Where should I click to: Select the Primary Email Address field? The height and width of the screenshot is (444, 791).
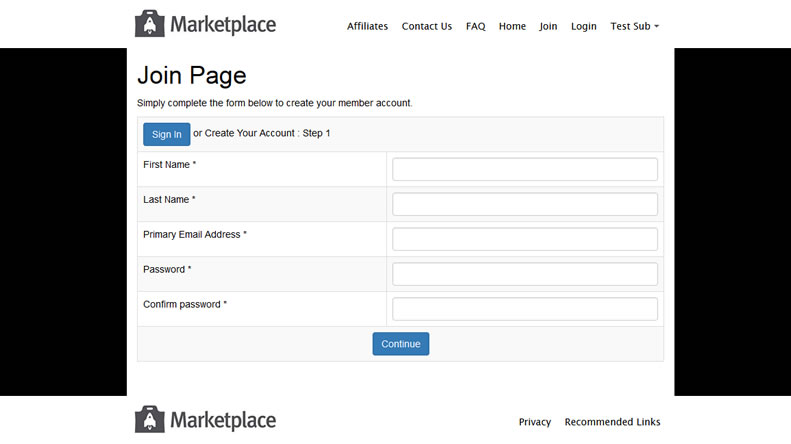click(524, 239)
